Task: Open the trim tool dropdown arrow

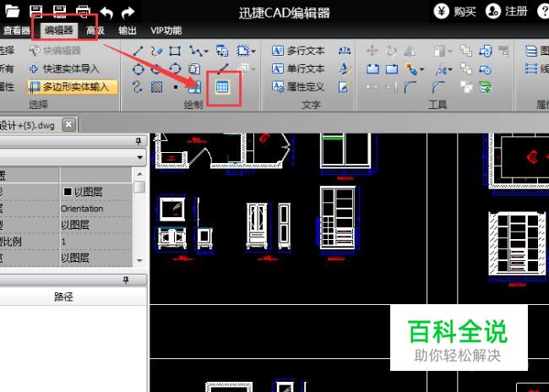Action: (x=450, y=69)
